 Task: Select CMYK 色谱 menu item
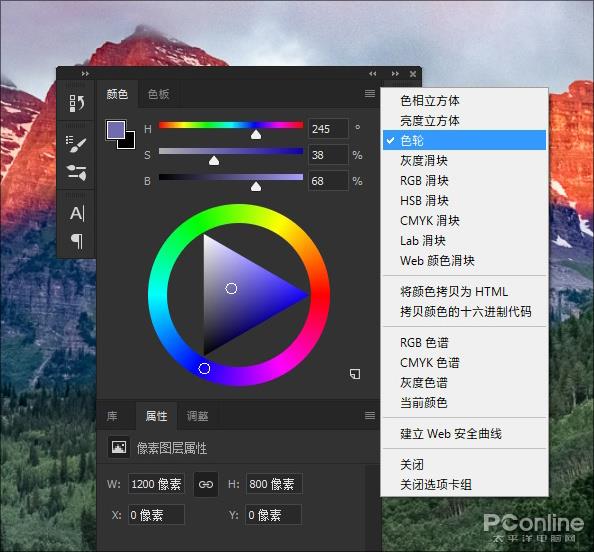click(x=464, y=363)
